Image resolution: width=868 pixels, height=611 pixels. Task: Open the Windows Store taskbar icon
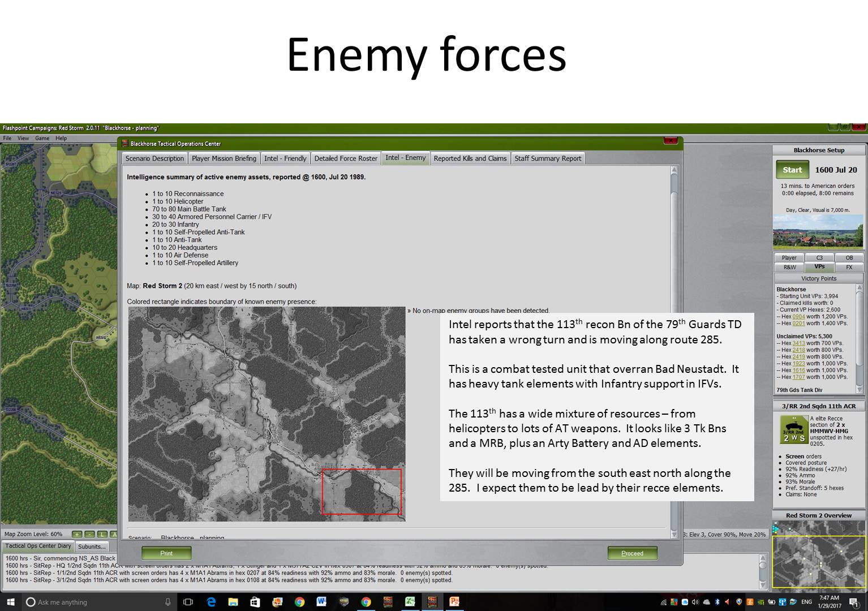tap(255, 602)
